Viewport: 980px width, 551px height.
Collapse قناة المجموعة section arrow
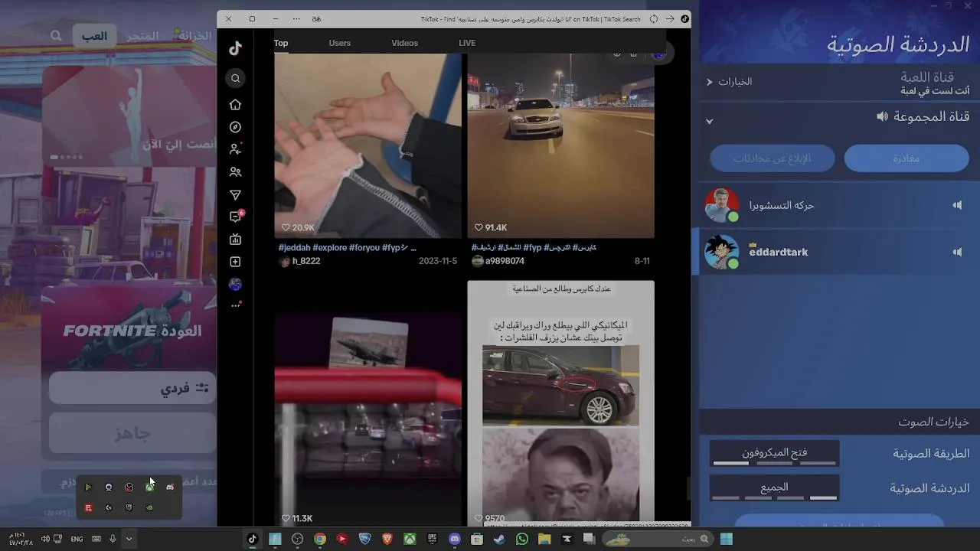tap(710, 121)
